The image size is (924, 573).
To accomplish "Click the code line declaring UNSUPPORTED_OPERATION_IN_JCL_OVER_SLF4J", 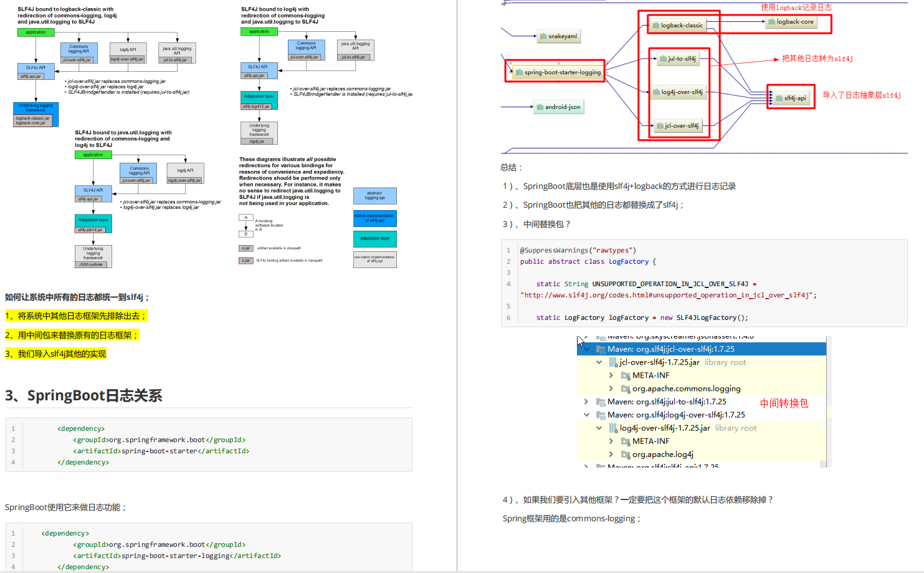I will tap(647, 284).
